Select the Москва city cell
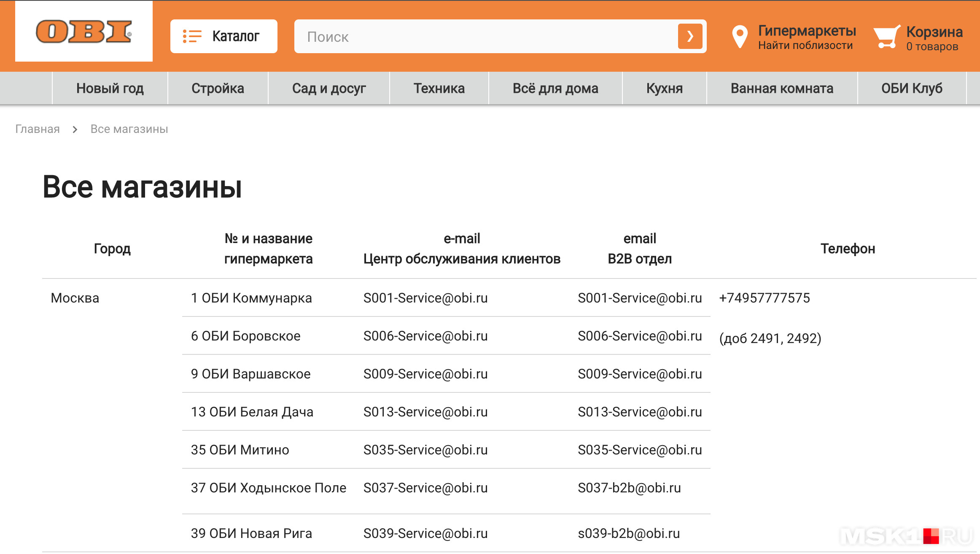Image resolution: width=980 pixels, height=554 pixels. pos(75,298)
